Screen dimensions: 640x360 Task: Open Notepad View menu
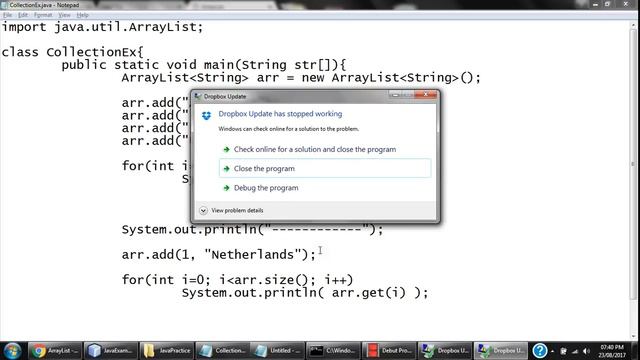[x=64, y=15]
